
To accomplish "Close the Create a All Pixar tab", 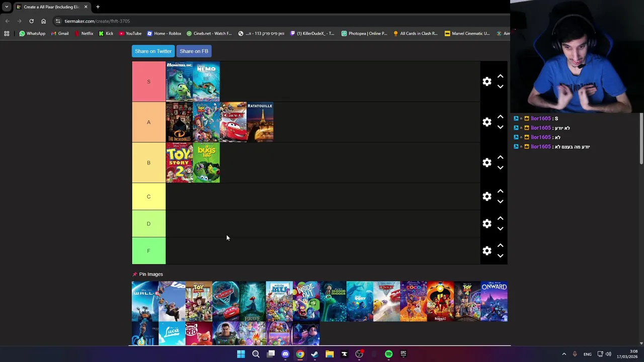I will coord(86,7).
